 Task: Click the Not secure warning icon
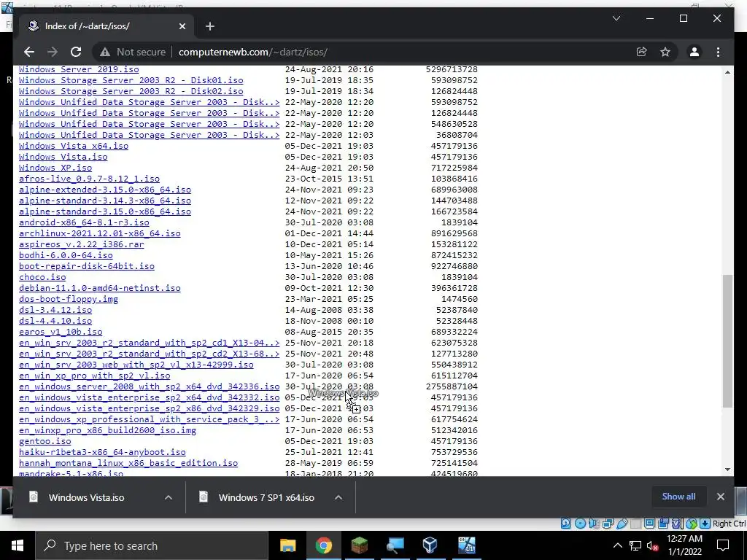[105, 52]
